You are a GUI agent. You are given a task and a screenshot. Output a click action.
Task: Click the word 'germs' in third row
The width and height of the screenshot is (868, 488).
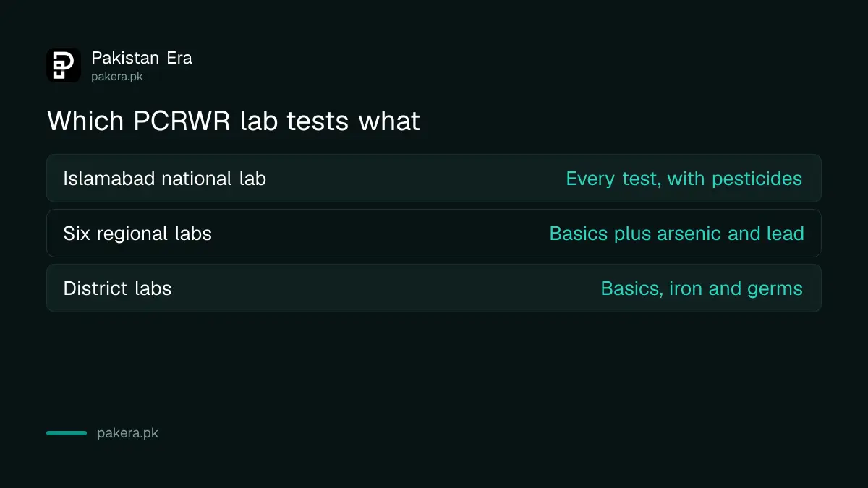point(774,290)
